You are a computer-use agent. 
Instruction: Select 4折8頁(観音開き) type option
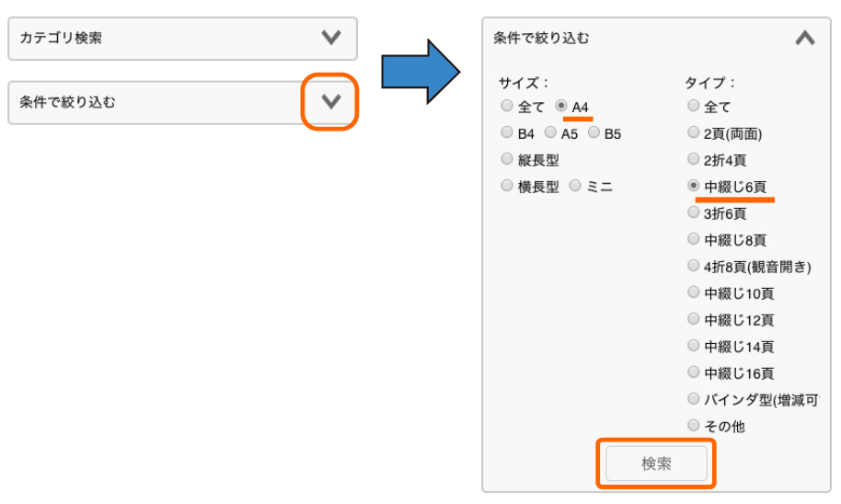click(694, 266)
